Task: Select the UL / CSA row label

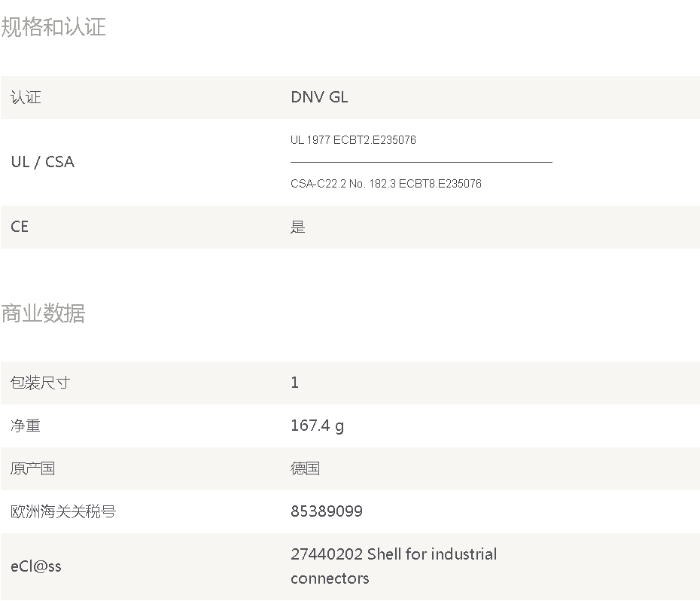Action: (x=43, y=162)
